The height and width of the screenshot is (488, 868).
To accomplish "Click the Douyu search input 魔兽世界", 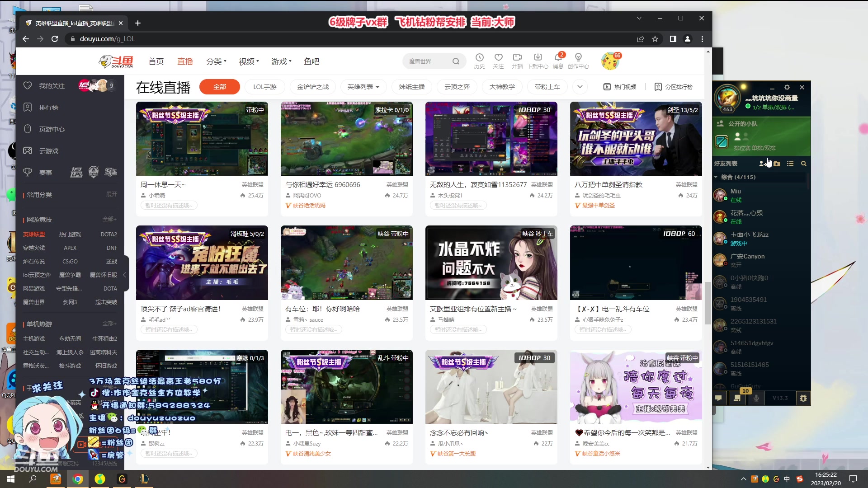I will 427,61.
